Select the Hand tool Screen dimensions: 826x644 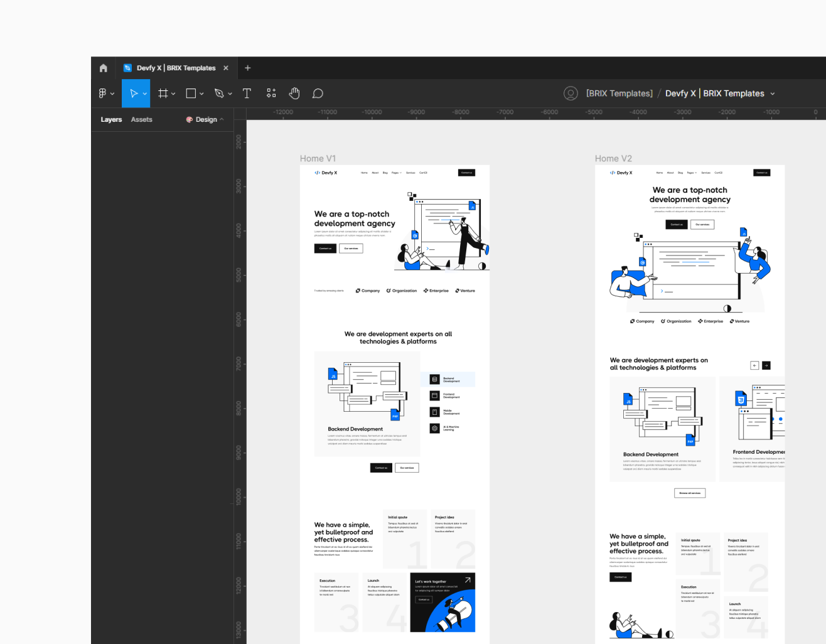294,93
